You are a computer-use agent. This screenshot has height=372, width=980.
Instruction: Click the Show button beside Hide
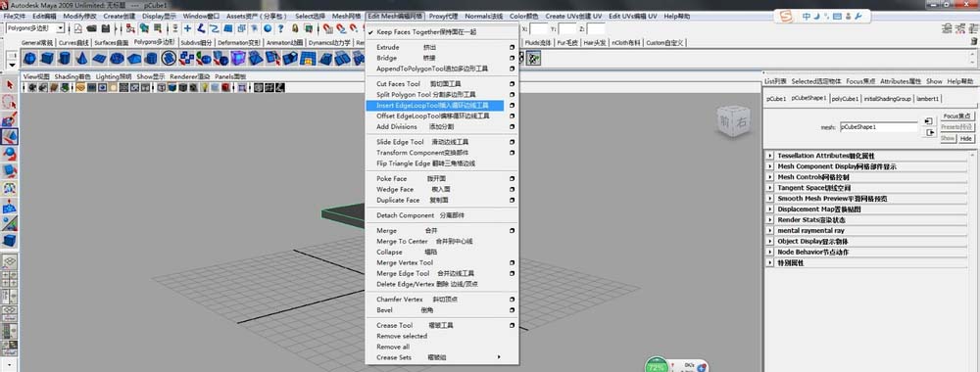[x=948, y=139]
